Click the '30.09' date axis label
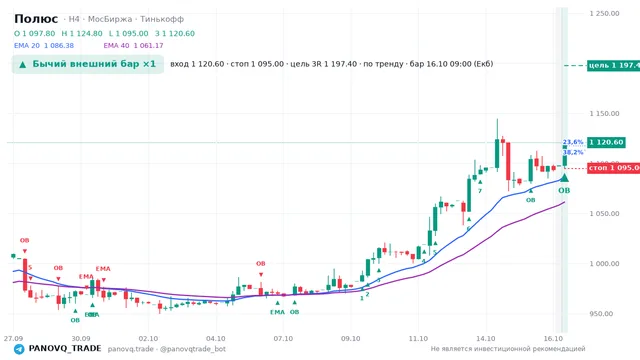 [x=81, y=339]
